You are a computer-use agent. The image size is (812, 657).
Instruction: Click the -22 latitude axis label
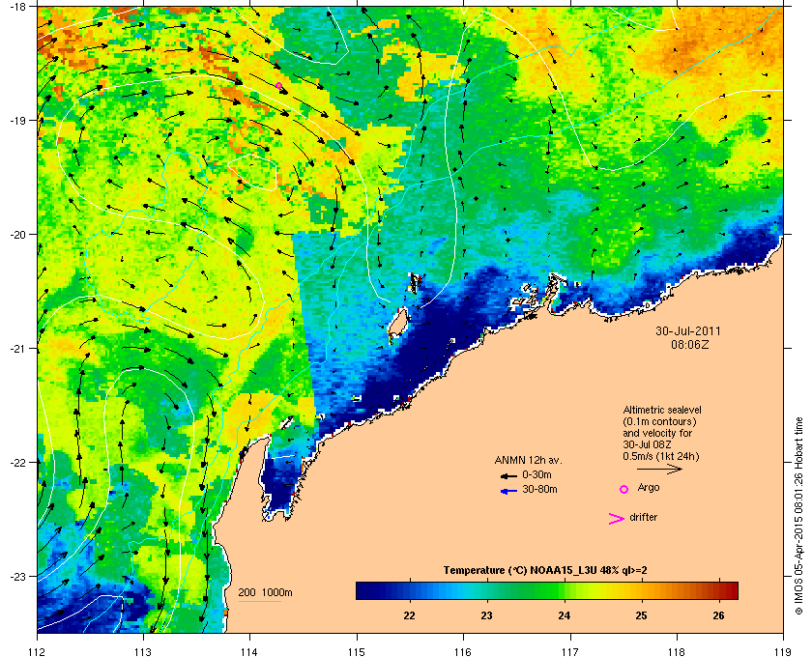click(x=17, y=463)
